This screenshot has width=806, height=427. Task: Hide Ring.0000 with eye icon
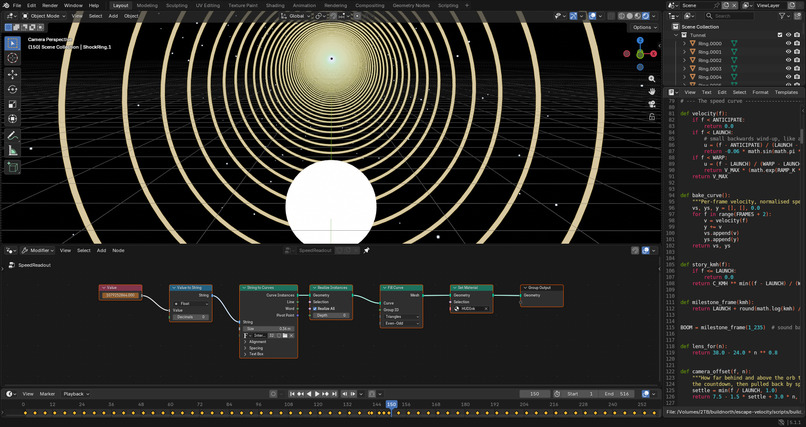(789, 44)
